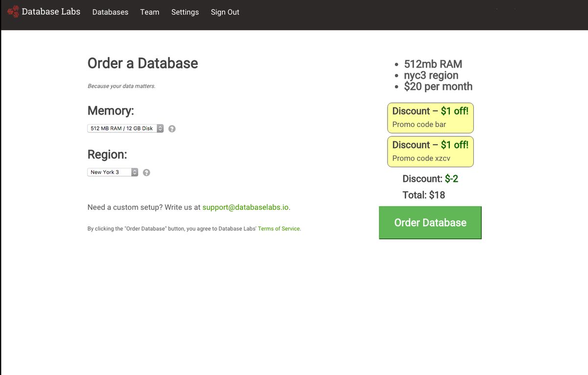Image resolution: width=588 pixels, height=375 pixels.
Task: Open Settings from the navigation bar
Action: tap(185, 12)
